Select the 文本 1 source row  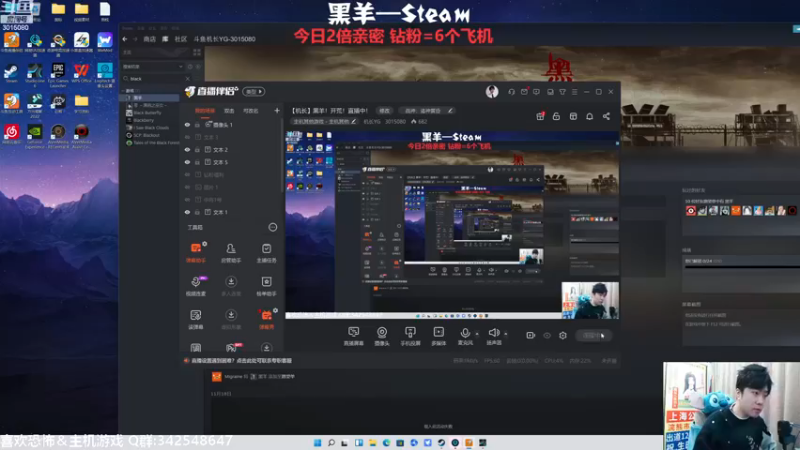231,212
